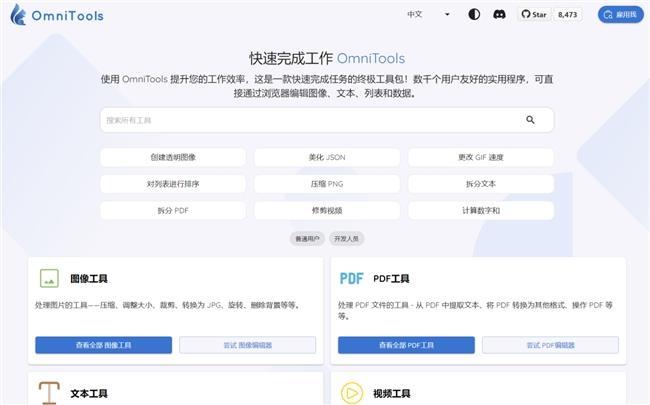The width and height of the screenshot is (650, 405).
Task: Focus the 搜索所有工具 search field
Action: pos(327,120)
